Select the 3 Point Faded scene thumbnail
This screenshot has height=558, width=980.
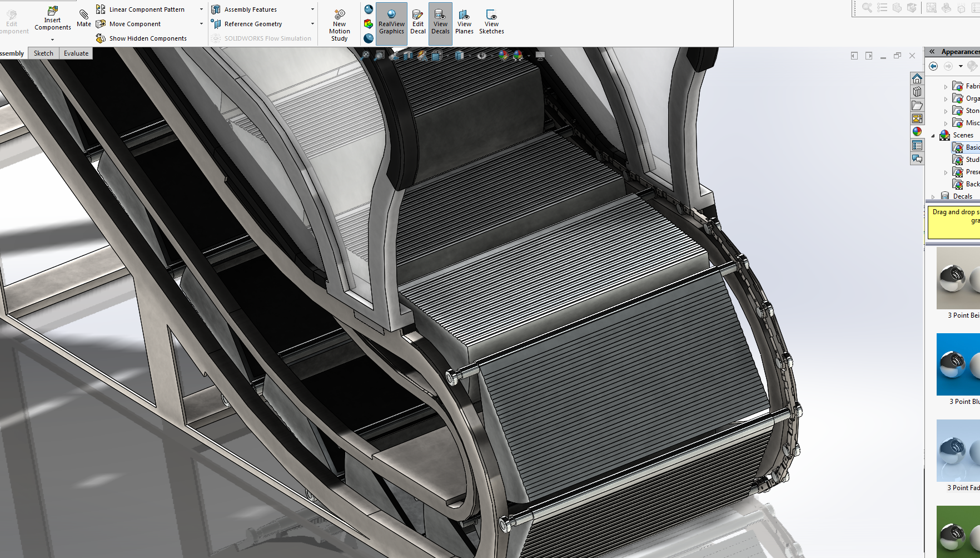point(958,451)
